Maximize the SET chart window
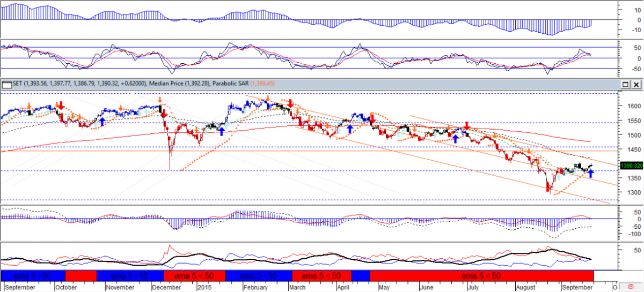 click(x=626, y=85)
